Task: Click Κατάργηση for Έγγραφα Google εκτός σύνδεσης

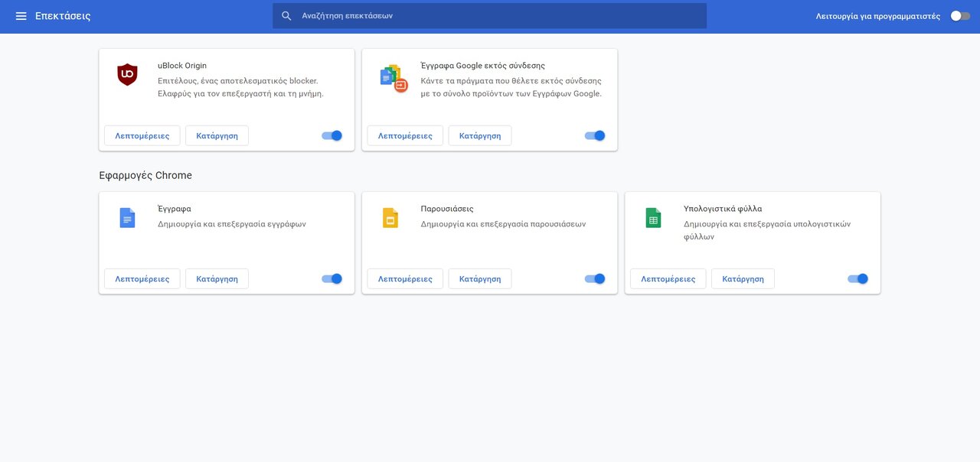Action: (x=480, y=135)
